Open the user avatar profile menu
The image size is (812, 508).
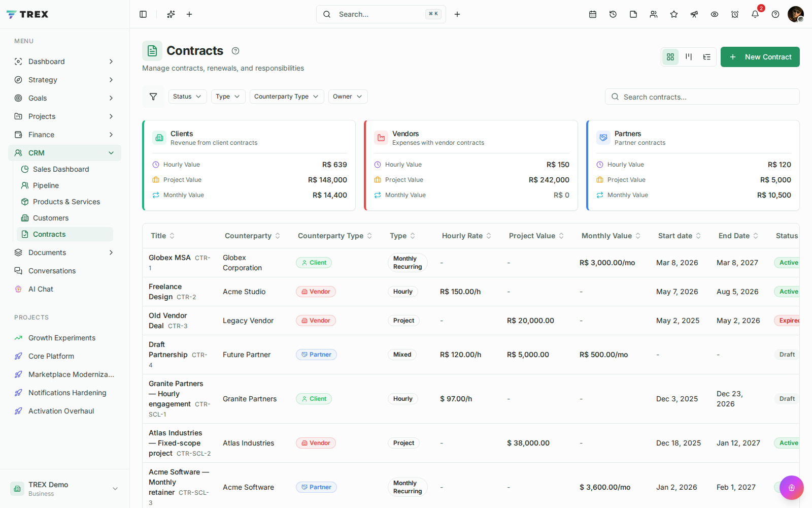point(795,14)
